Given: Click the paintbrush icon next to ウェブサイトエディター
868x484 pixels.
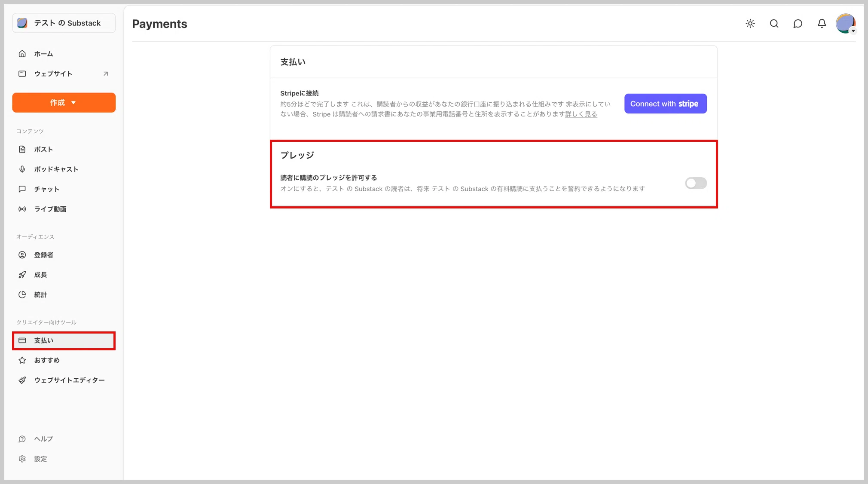Looking at the screenshot, I should click(22, 380).
